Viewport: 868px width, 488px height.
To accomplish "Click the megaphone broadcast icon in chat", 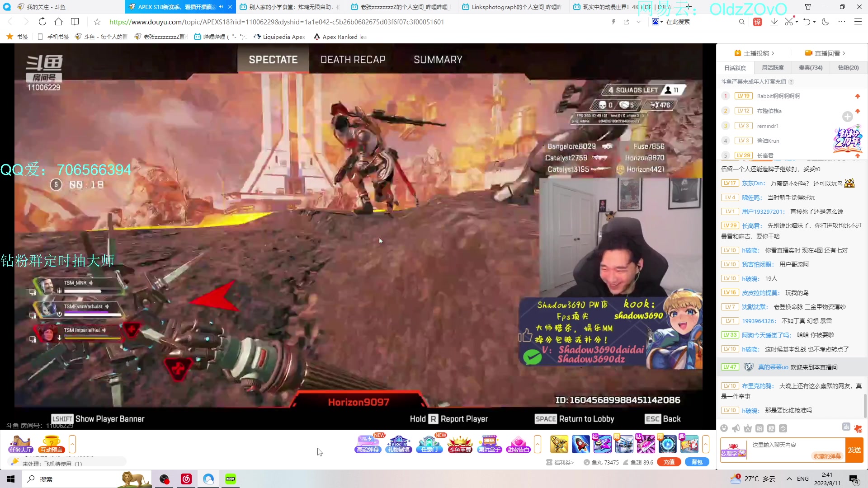I will coord(736,428).
